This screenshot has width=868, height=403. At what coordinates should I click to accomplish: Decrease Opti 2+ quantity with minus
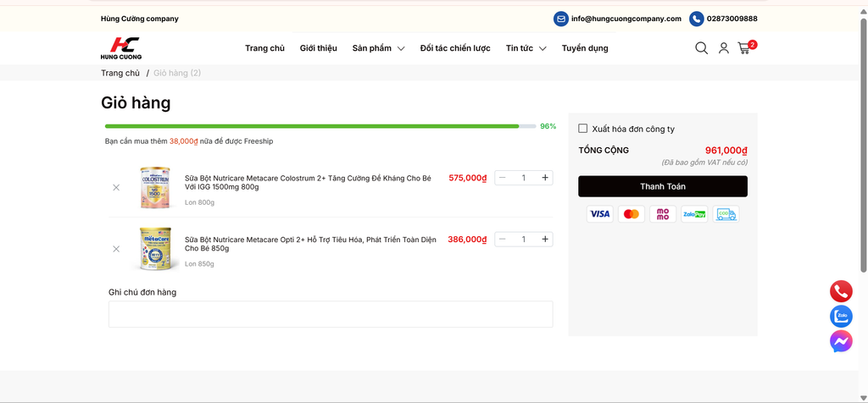(502, 239)
